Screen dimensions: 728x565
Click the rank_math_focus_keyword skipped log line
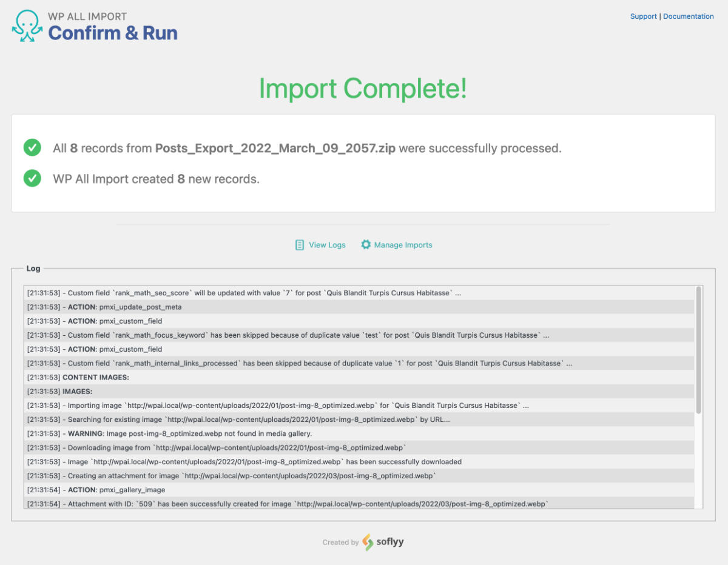pyautogui.click(x=359, y=335)
